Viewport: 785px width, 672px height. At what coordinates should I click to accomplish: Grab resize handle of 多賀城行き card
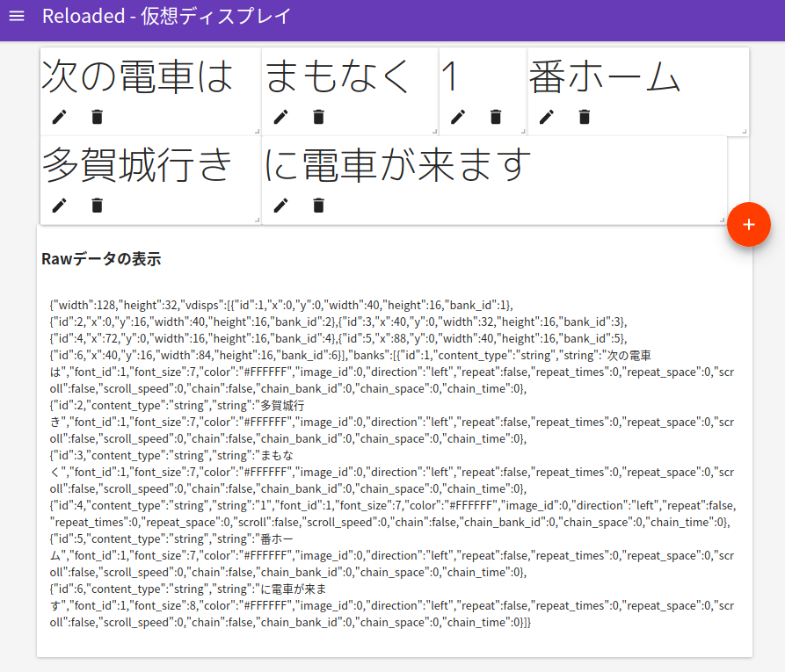pos(257,220)
